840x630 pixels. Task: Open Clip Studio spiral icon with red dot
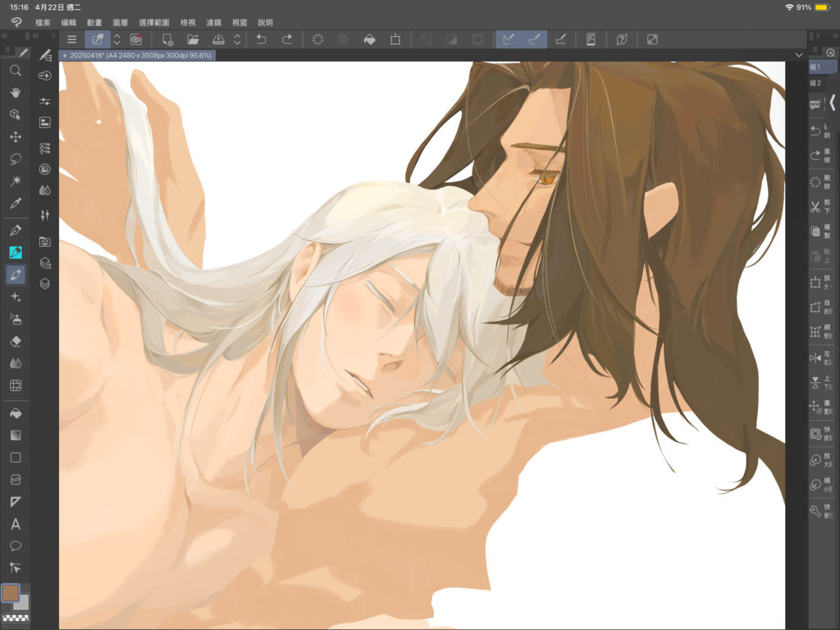[x=136, y=39]
